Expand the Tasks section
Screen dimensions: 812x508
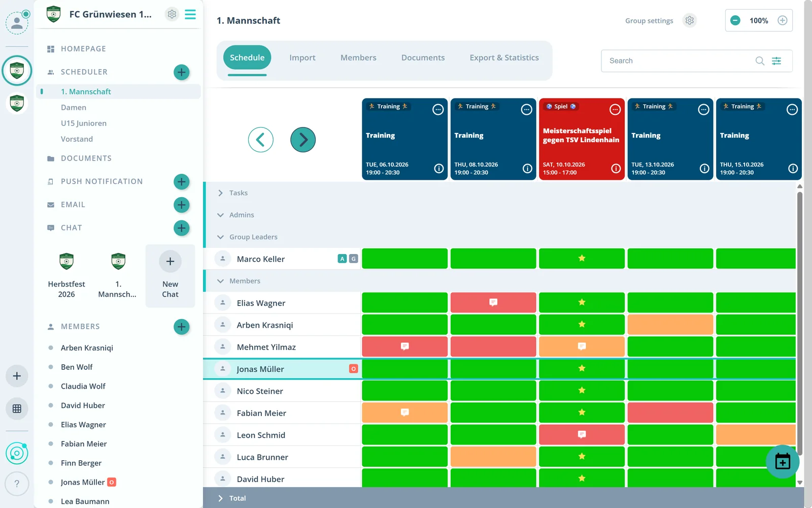point(220,193)
